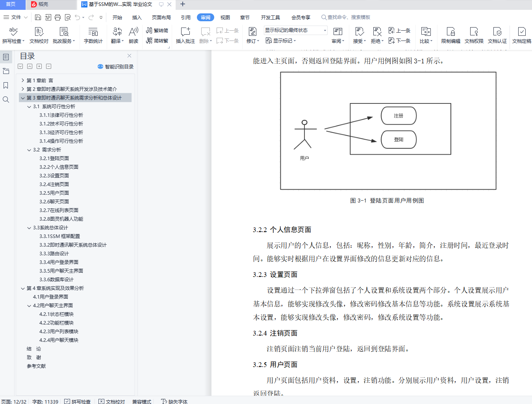Open the search sidebar panel
532x404 pixels.
click(x=6, y=100)
